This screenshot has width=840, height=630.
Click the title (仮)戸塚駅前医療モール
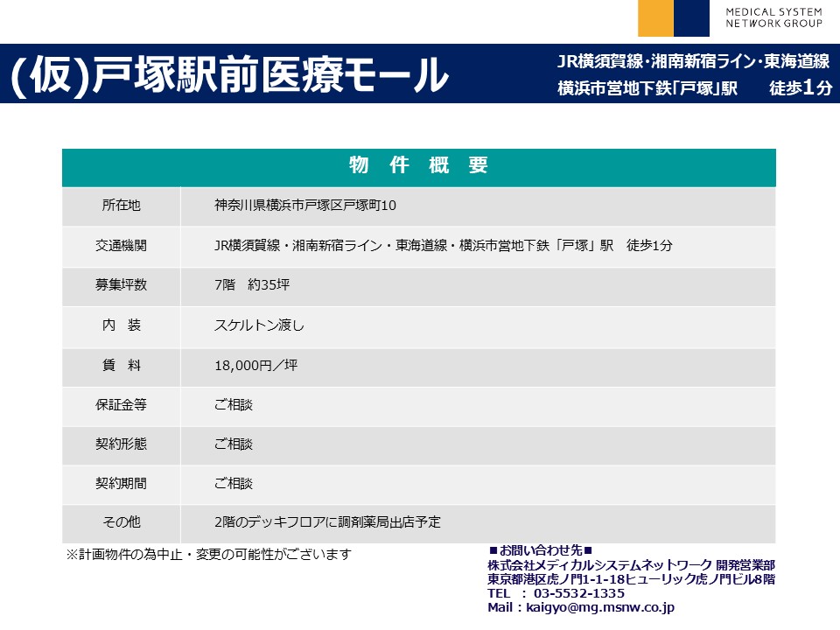[229, 75]
